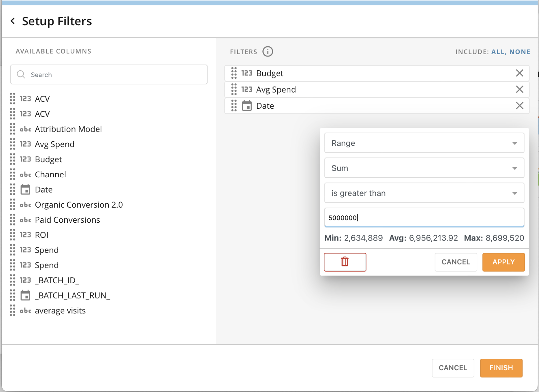
Task: Click the 123 numeric icon next to Budget
Action: pyautogui.click(x=25, y=159)
